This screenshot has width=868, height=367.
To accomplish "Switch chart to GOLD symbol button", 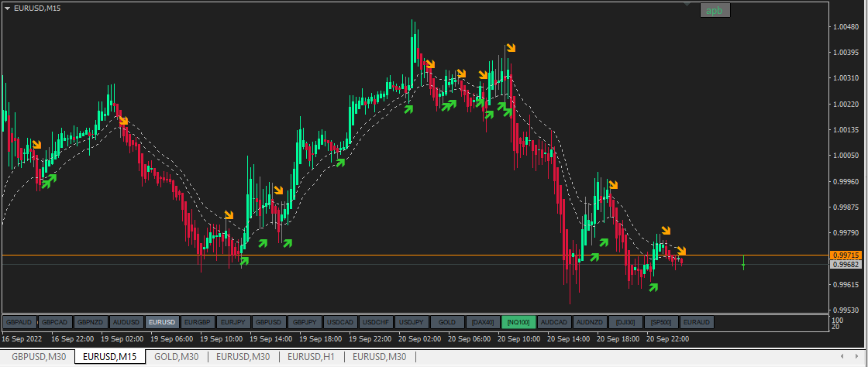I will tap(446, 322).
